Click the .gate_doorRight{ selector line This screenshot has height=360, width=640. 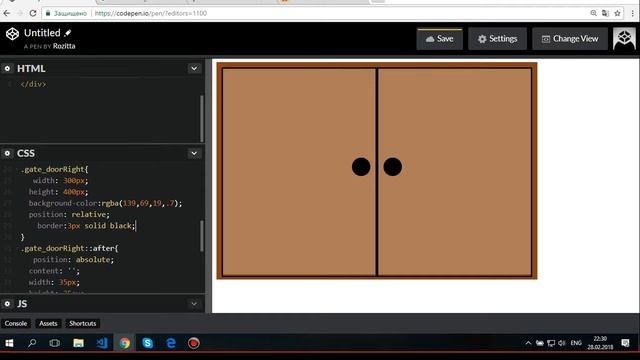click(55, 169)
